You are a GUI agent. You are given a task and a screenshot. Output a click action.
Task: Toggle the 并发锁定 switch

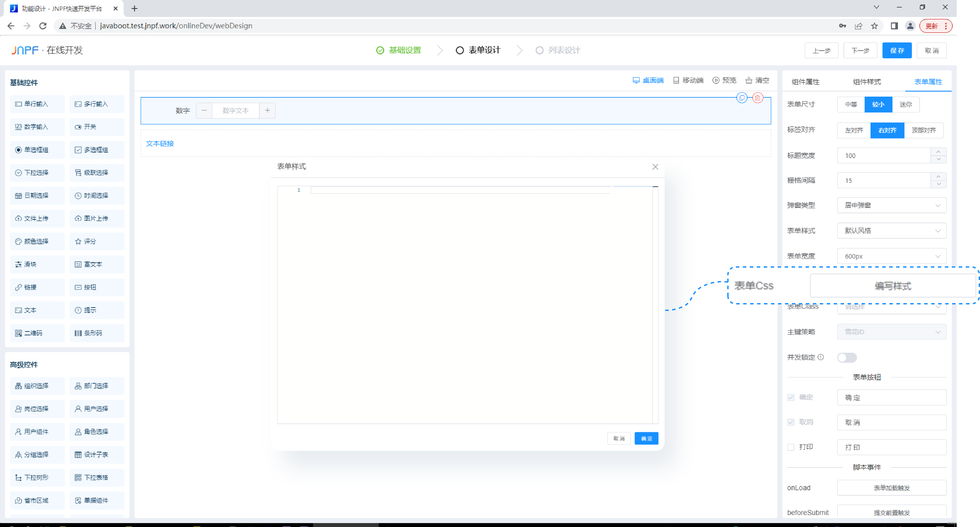pos(847,357)
